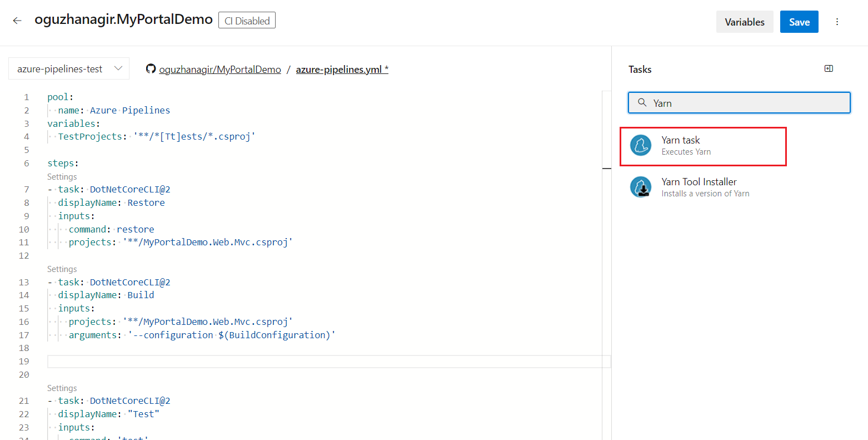Click the Yarn Tool Installer icon
Viewport: 868px width, 440px height.
coord(641,187)
